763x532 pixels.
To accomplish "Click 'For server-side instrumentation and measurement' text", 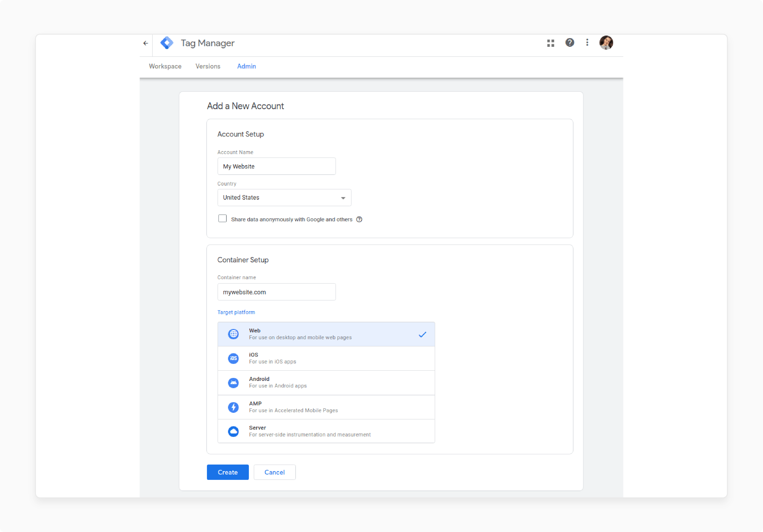I will tap(310, 435).
